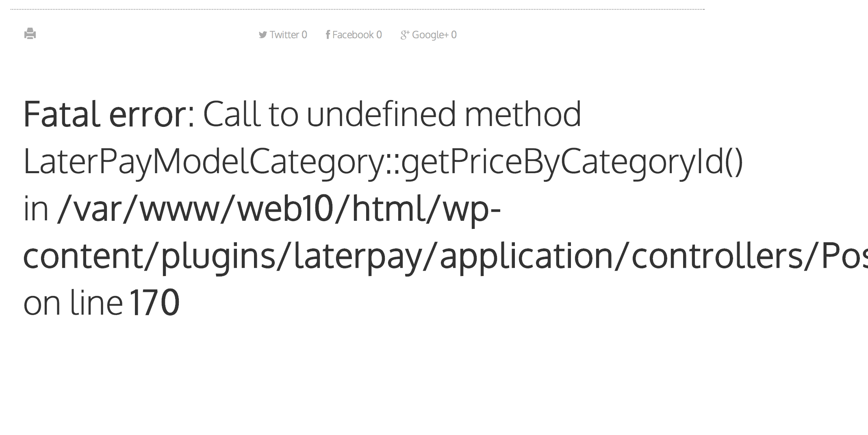Open the Google+ share link text
This screenshot has height=435, width=868.
click(x=430, y=35)
